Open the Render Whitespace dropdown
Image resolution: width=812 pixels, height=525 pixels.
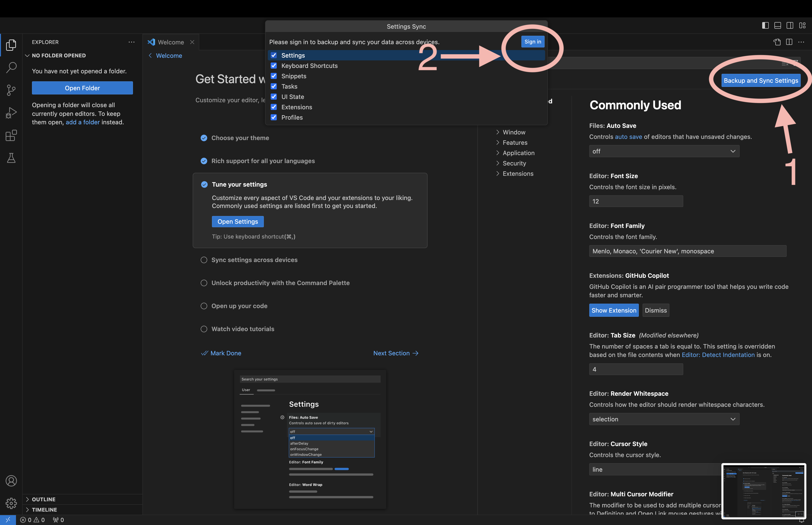click(x=664, y=419)
